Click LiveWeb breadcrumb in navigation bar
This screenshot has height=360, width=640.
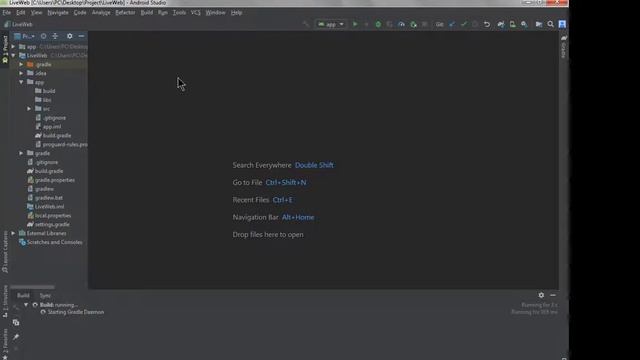[x=19, y=24]
